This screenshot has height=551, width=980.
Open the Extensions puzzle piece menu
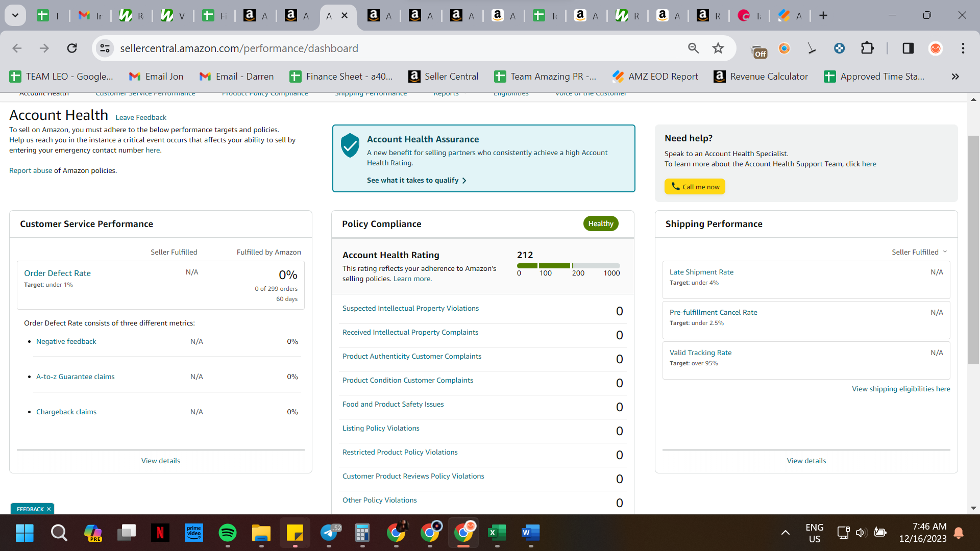click(x=867, y=48)
